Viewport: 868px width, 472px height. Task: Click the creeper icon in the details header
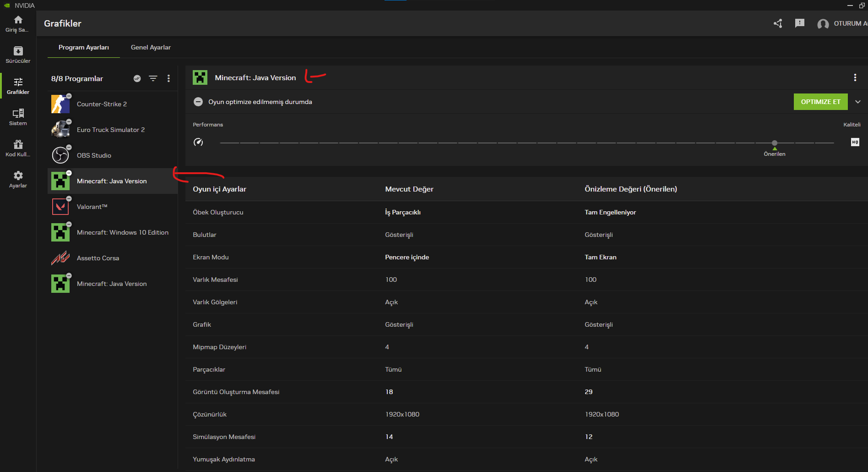pos(200,77)
